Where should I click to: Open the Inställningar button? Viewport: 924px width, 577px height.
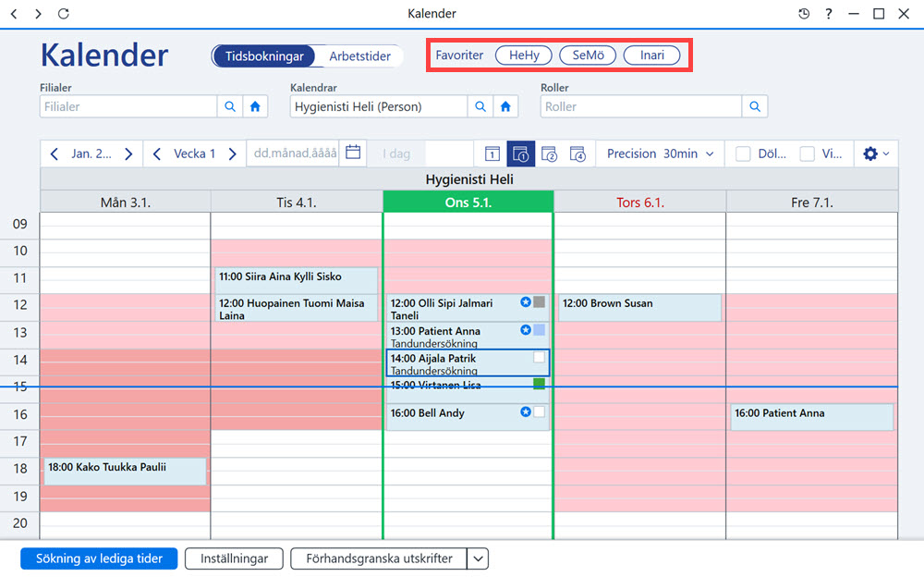pyautogui.click(x=234, y=559)
